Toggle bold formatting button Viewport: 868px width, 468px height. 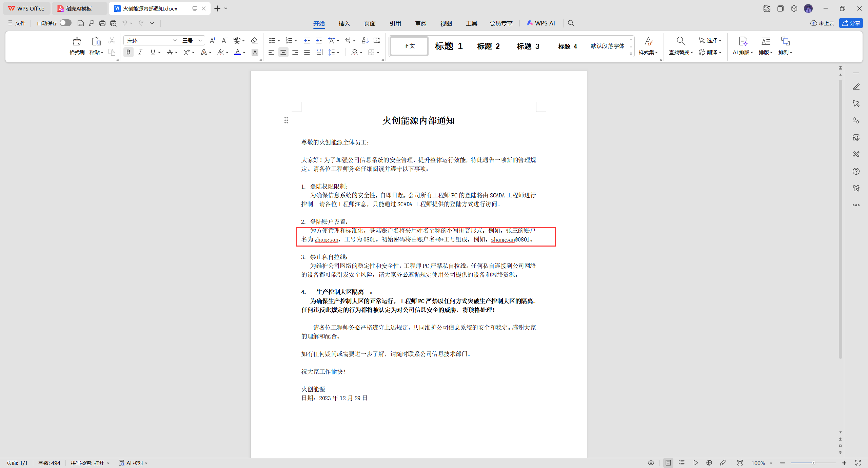pyautogui.click(x=128, y=52)
